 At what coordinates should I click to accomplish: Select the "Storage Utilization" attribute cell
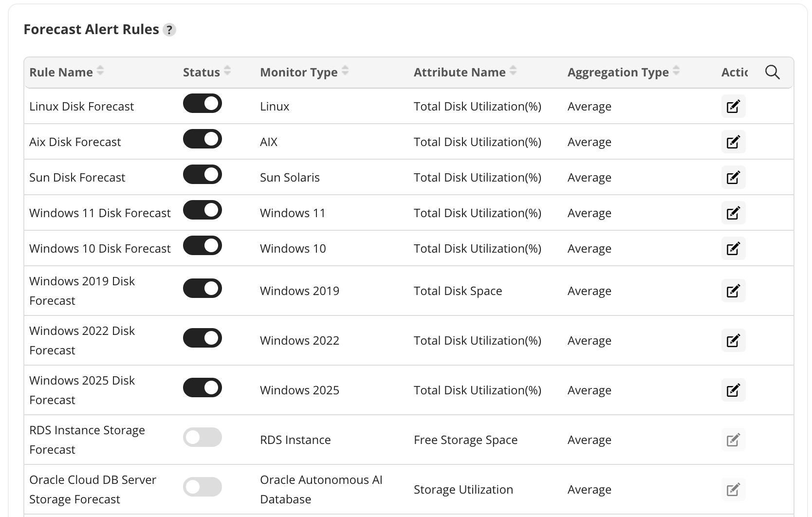[x=463, y=489]
